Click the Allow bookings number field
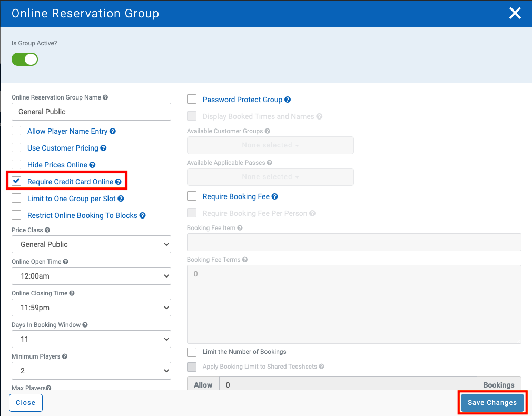Image resolution: width=532 pixels, height=416 pixels. tap(348, 384)
